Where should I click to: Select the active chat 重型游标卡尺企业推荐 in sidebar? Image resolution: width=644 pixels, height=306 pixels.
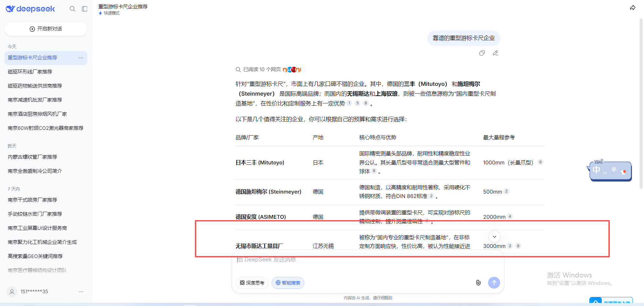(46, 58)
